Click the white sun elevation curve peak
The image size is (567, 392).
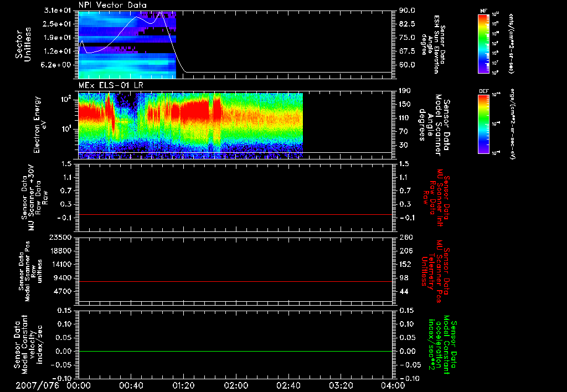(x=160, y=12)
